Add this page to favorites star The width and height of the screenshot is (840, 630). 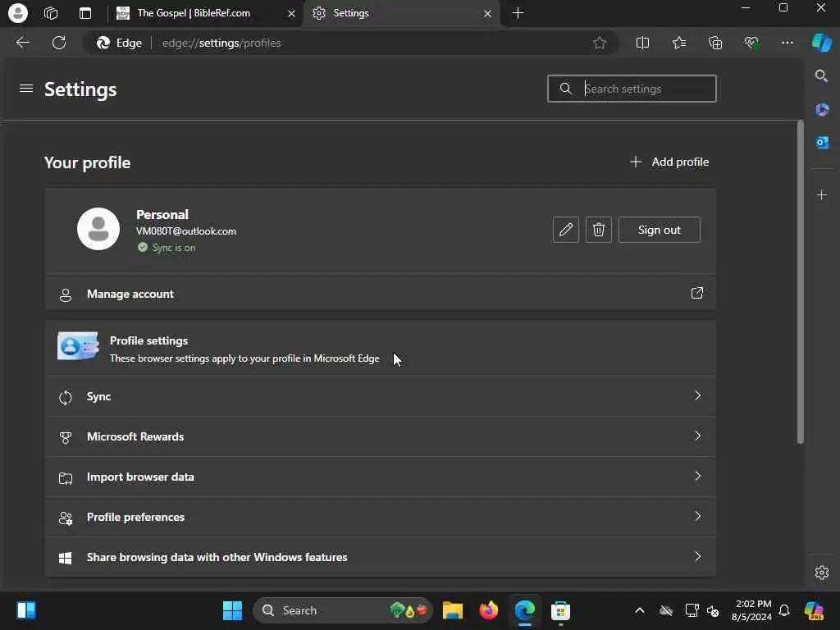click(x=600, y=43)
